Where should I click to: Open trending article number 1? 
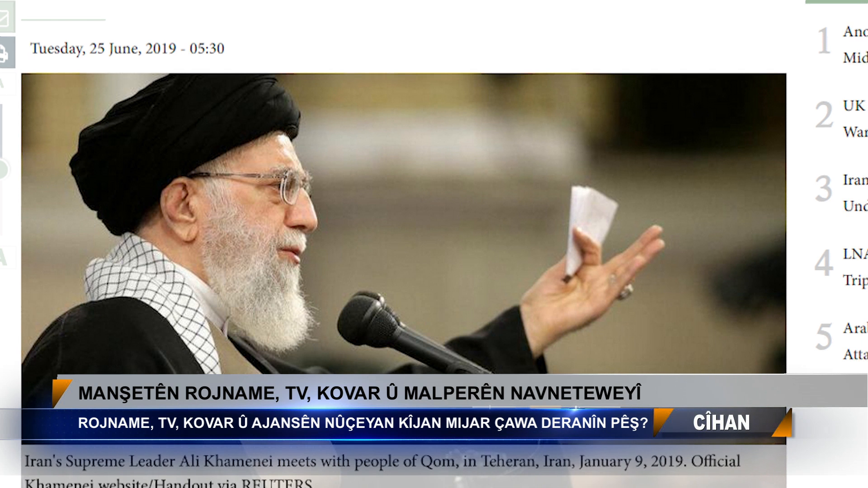pos(855,44)
